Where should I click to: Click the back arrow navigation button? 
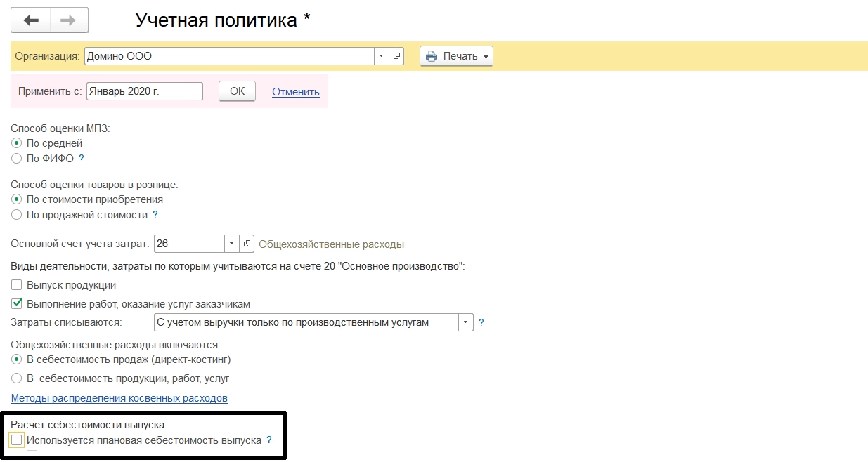pos(31,20)
